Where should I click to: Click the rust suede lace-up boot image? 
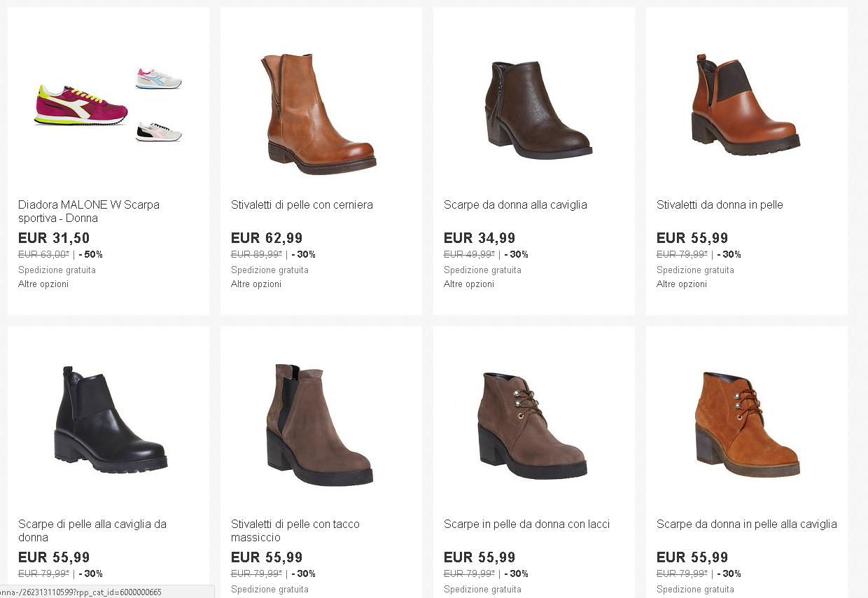[746, 424]
